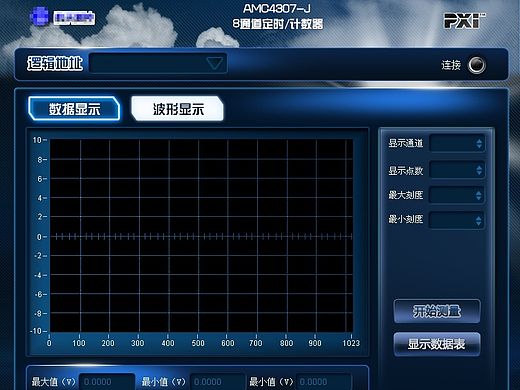The width and height of the screenshot is (520, 390).
Task: Click the PXI logo
Action: coord(465,21)
